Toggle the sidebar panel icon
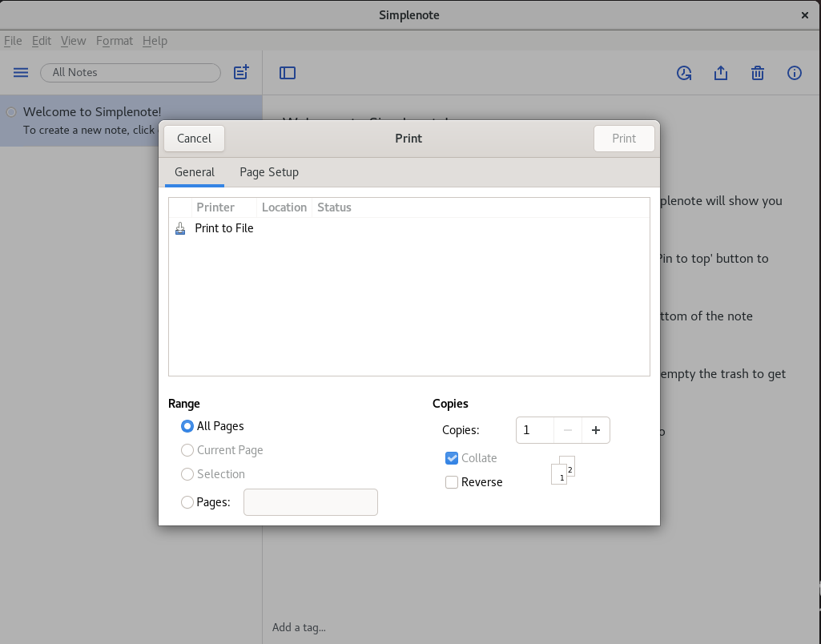Image resolution: width=821 pixels, height=644 pixels. [288, 73]
